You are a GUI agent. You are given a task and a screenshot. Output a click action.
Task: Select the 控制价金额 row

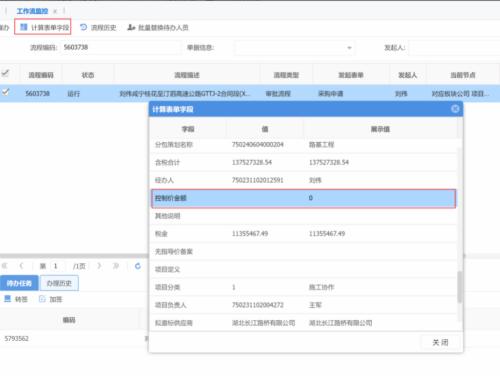pos(303,198)
